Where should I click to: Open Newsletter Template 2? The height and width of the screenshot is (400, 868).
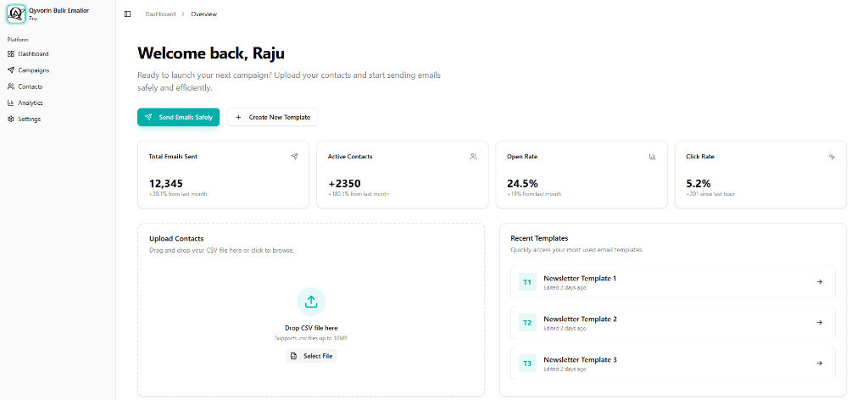[x=672, y=323]
